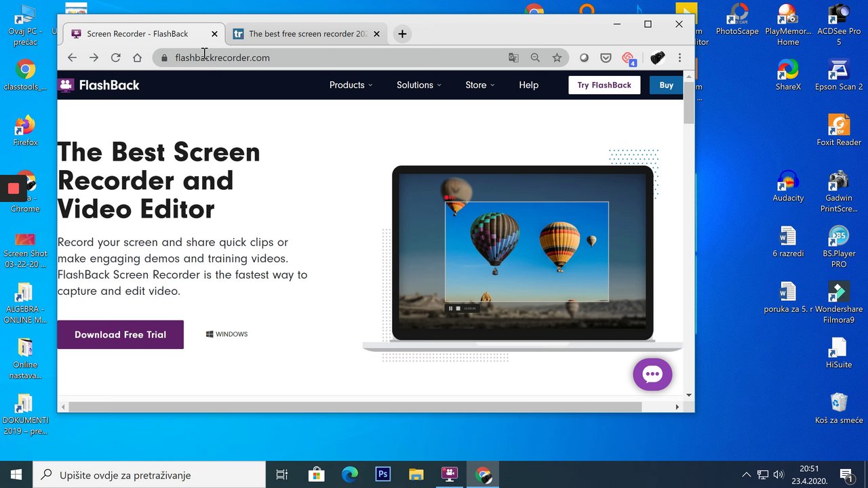Switch to Screen Recorder - FlashBack tab
The image size is (868, 488).
144,34
